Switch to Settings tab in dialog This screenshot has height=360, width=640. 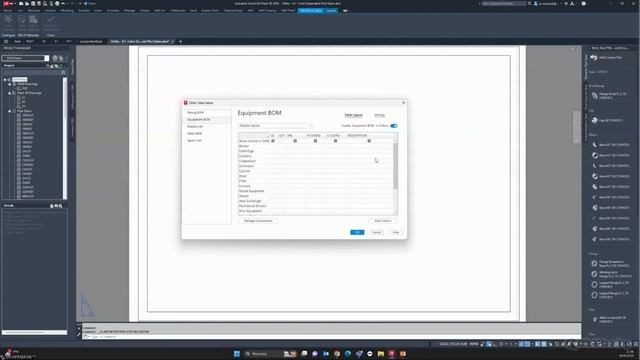coord(379,115)
